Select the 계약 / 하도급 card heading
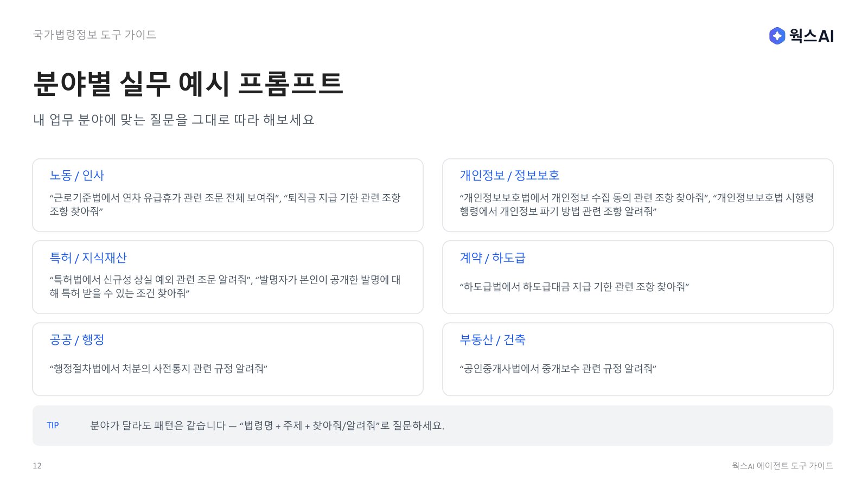The width and height of the screenshot is (868, 488). [x=493, y=258]
